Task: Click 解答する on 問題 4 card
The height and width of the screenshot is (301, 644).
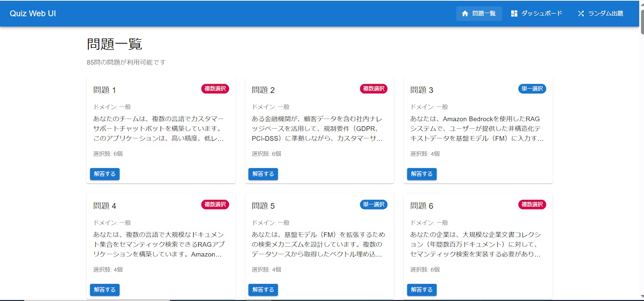Action: (x=105, y=290)
